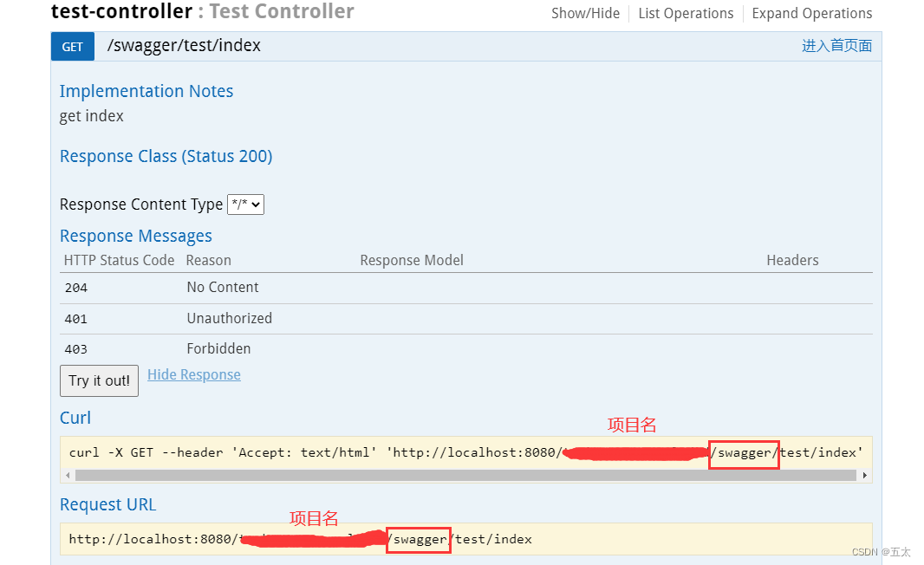Click the 进入首页面 operation summary

click(836, 46)
